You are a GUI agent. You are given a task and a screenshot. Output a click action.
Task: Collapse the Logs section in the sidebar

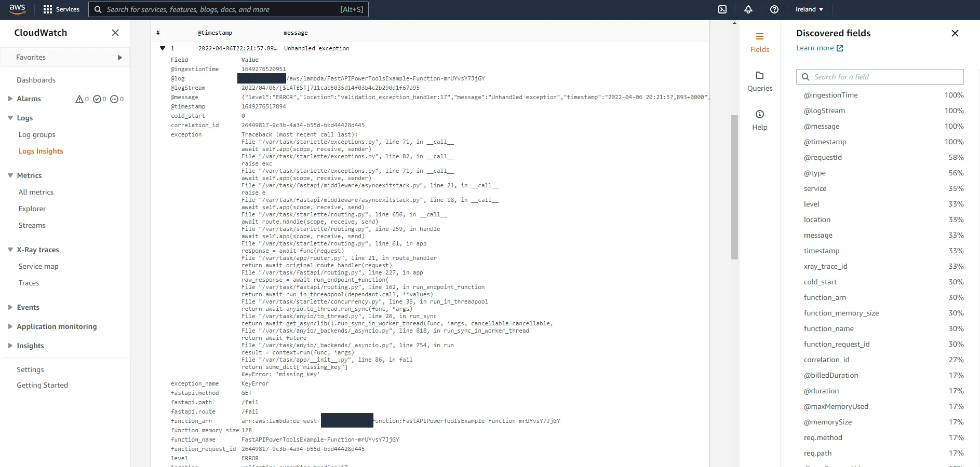tap(9, 118)
